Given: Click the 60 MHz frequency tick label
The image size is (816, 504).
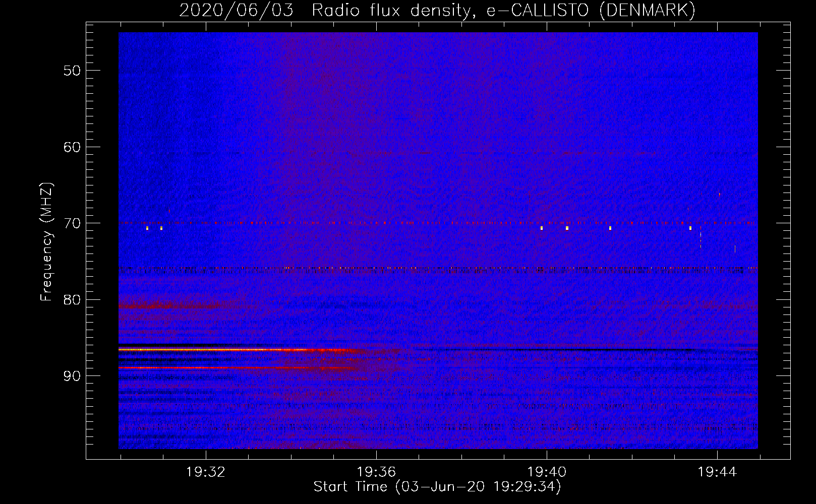Looking at the screenshot, I should pos(72,147).
